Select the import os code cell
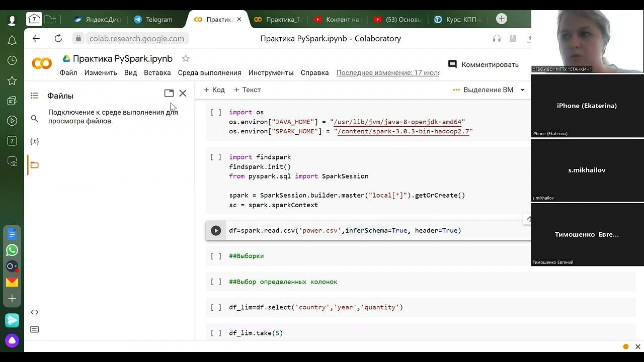The height and width of the screenshot is (362, 644). (368, 122)
